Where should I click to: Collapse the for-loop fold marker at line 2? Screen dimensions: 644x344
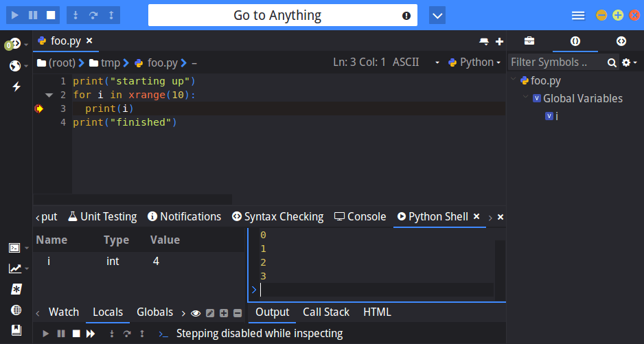pyautogui.click(x=49, y=95)
